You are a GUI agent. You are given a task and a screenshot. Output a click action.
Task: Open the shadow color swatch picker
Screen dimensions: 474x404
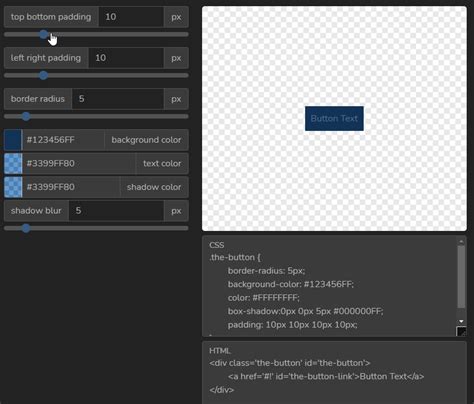pos(13,187)
